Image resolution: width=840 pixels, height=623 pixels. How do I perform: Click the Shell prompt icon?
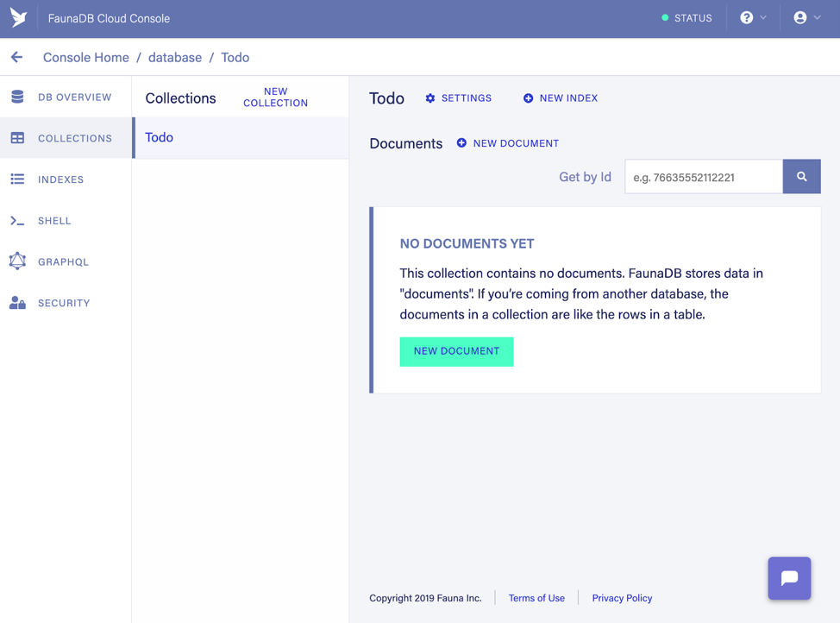pos(17,220)
